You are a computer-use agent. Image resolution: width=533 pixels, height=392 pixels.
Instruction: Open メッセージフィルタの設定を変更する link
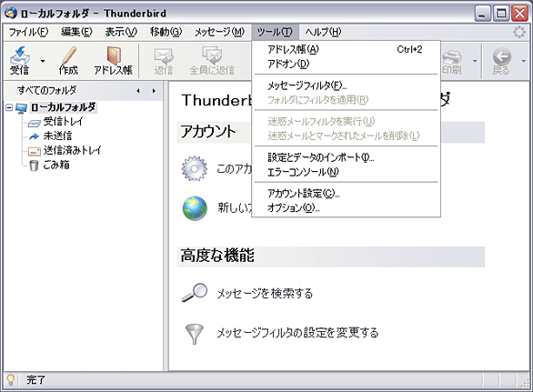[x=297, y=333]
